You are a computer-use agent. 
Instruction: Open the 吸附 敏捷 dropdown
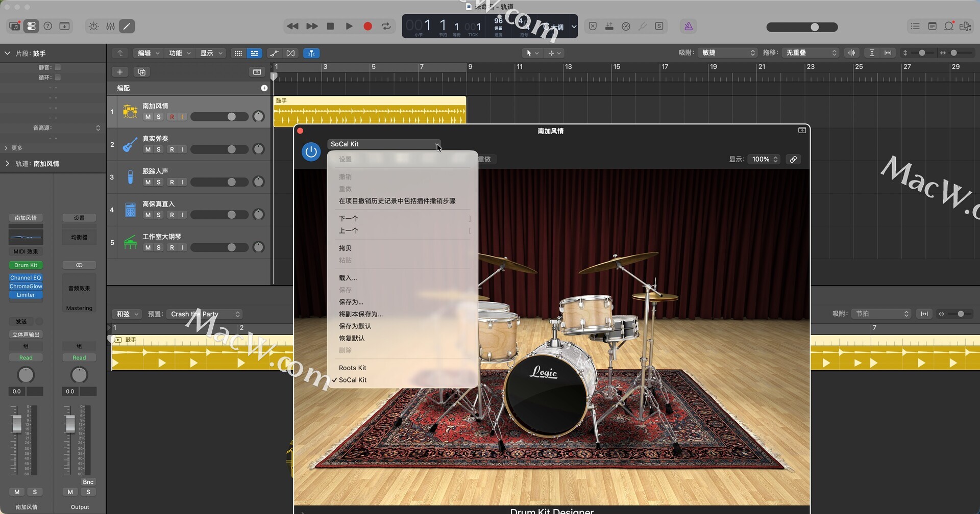727,53
